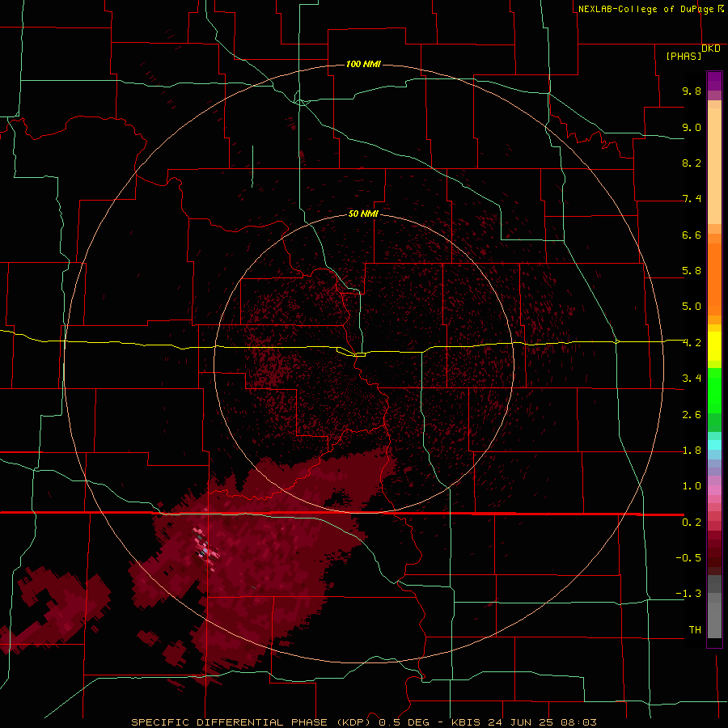Click the 7.4 color scale label

[x=692, y=199]
